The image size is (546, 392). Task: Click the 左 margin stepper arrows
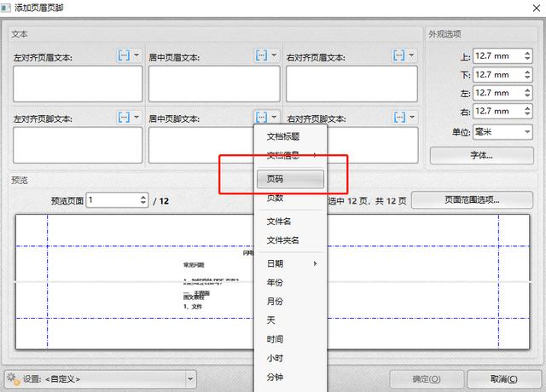point(527,93)
